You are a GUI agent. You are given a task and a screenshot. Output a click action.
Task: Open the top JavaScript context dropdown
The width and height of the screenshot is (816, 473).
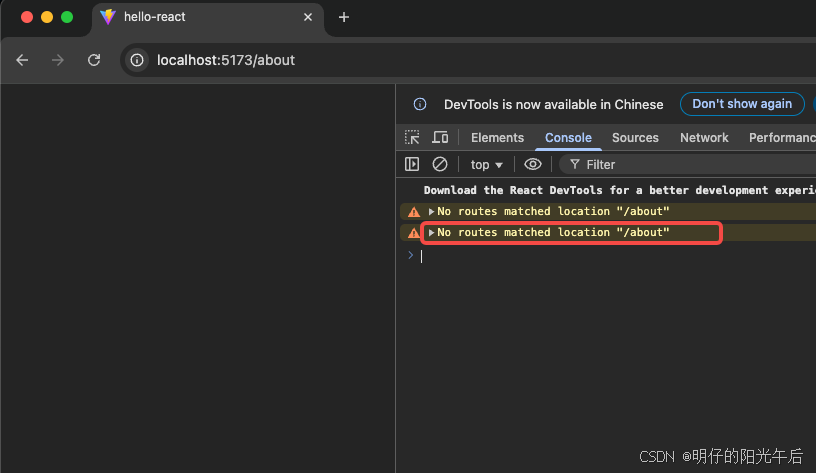point(486,165)
